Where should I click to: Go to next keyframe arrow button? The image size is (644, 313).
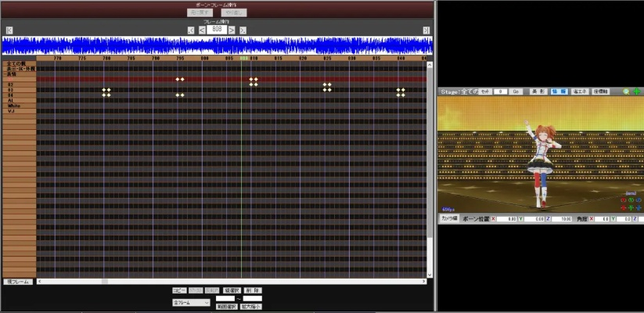pyautogui.click(x=243, y=30)
